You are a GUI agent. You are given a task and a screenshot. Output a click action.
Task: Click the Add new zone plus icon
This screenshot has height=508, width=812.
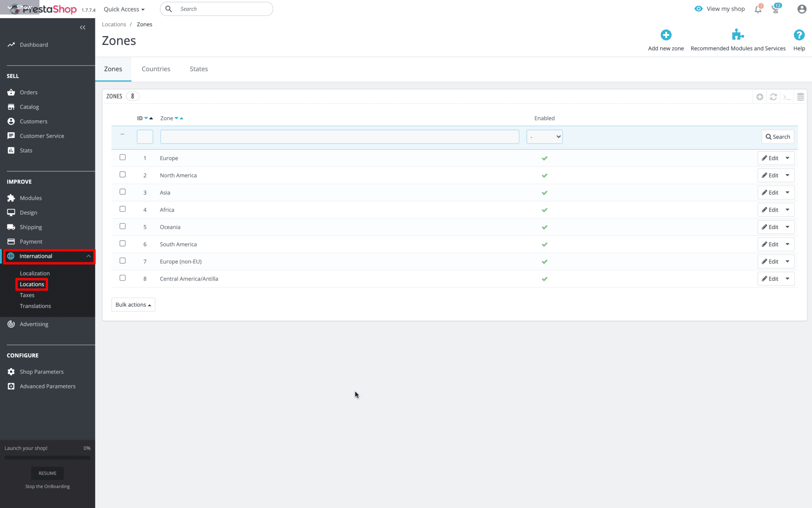coord(666,35)
